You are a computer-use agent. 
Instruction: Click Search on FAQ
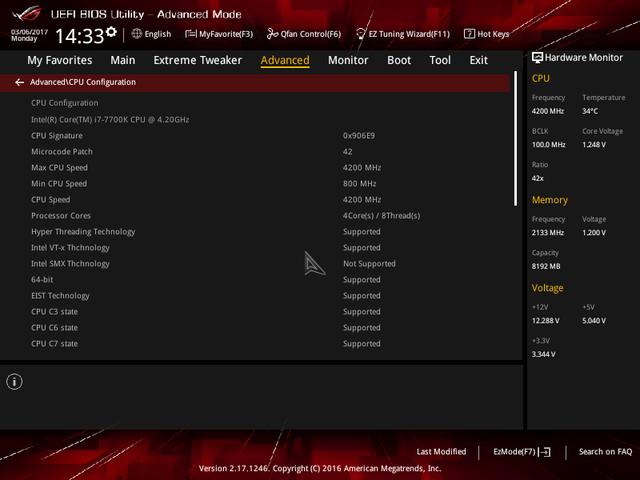pyautogui.click(x=605, y=452)
